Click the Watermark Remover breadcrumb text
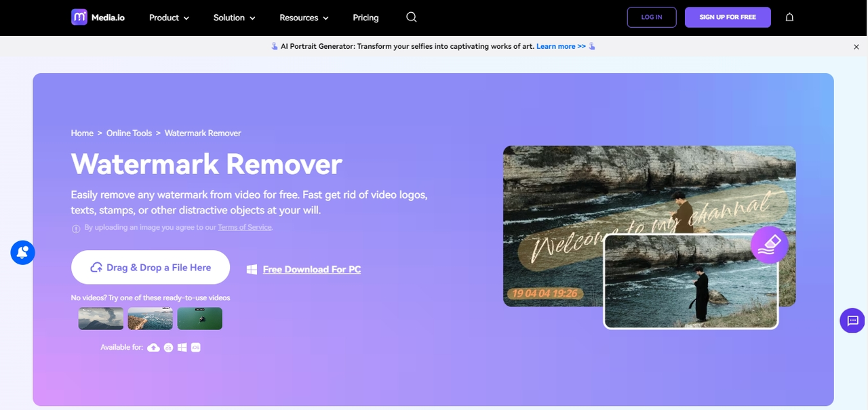868x410 pixels. (x=203, y=134)
